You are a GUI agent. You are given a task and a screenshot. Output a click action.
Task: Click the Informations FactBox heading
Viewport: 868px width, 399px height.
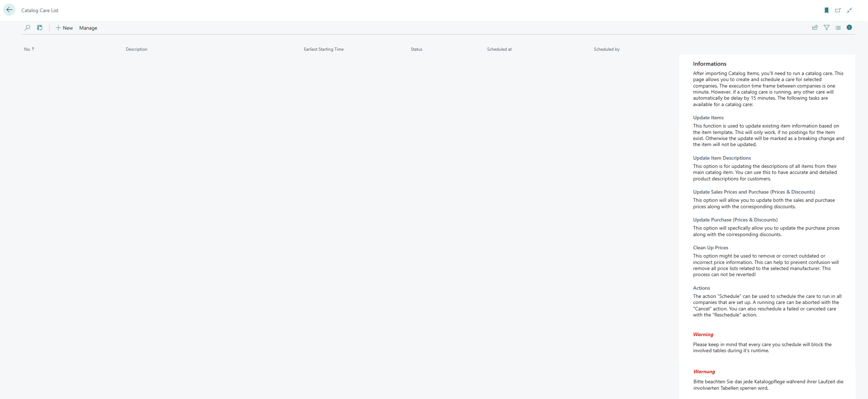point(710,64)
